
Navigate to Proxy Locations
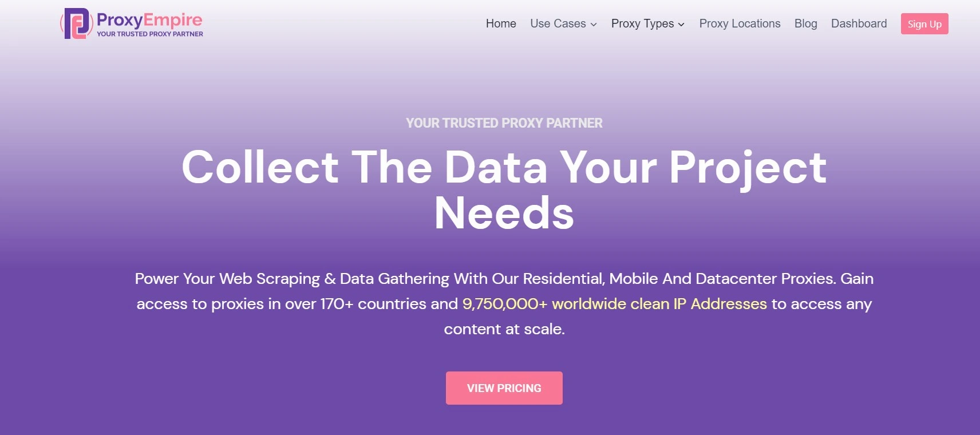pyautogui.click(x=740, y=23)
